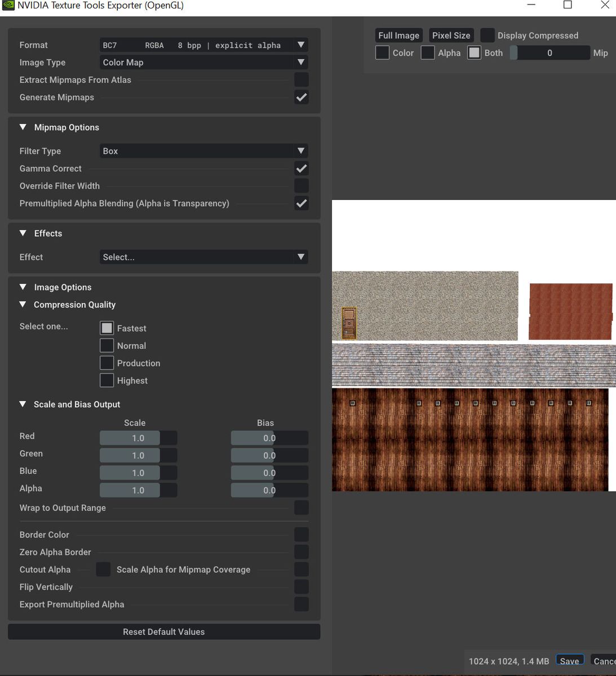Collapse the Mipmap Options section

point(23,127)
